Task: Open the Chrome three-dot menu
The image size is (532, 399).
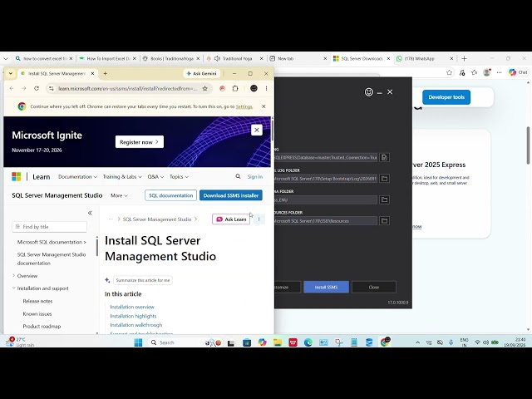Action: coord(266,89)
